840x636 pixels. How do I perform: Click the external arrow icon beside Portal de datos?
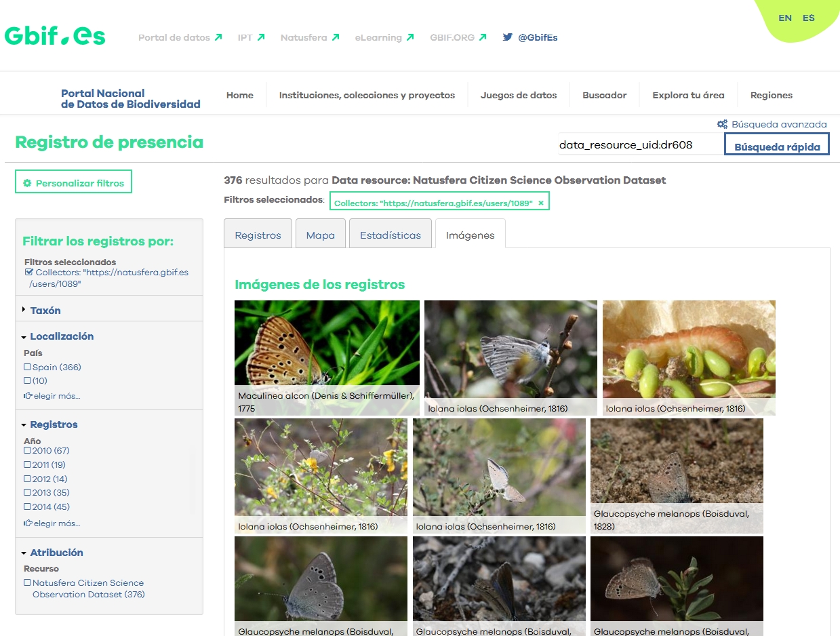(218, 37)
